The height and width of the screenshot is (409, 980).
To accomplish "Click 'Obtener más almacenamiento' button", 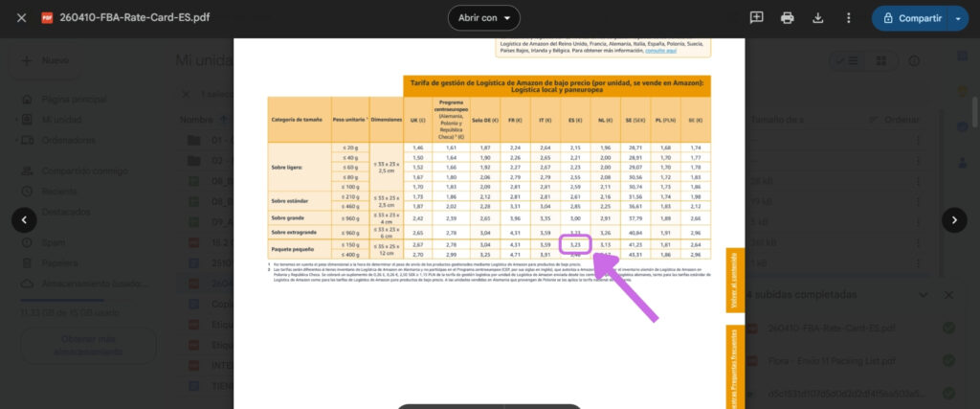I will click(x=87, y=345).
